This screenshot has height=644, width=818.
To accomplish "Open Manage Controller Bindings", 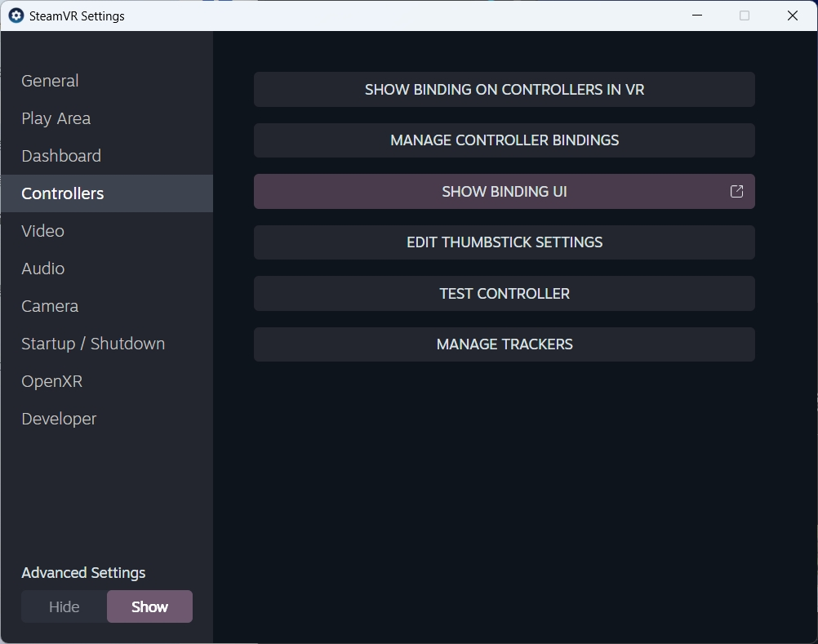I will [x=504, y=140].
